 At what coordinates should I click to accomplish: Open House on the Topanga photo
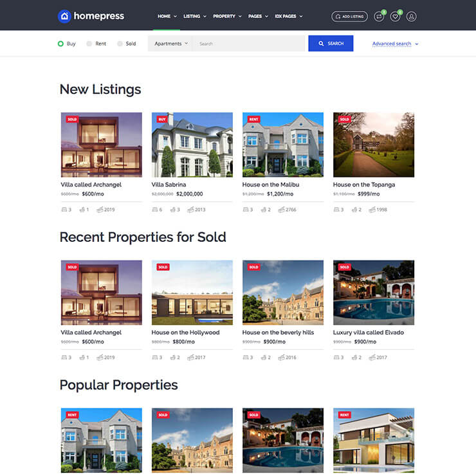(374, 145)
